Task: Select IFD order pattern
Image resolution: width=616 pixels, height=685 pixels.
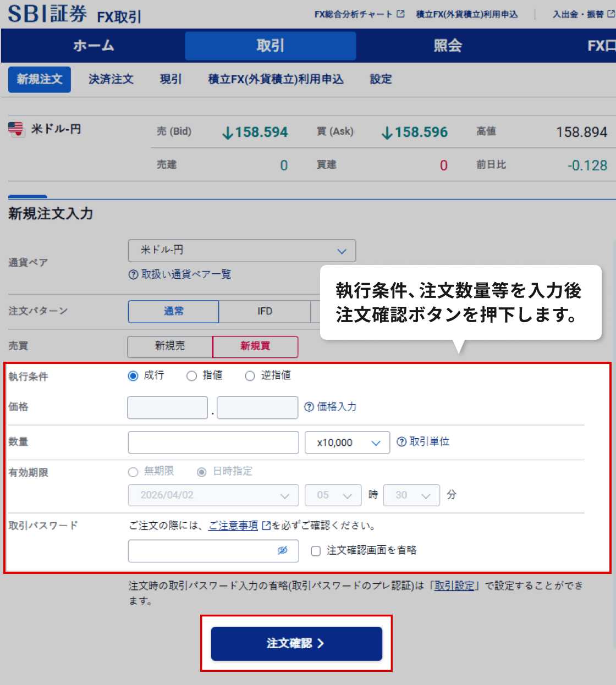Action: (x=265, y=312)
